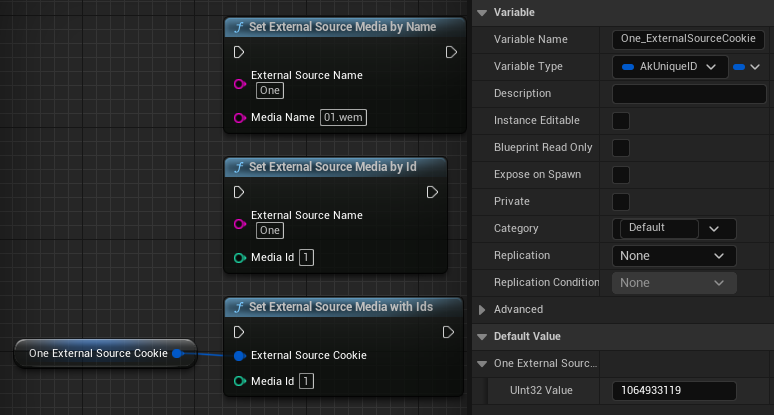Click output exec pin on Set External Source Media by Id
774x415 pixels.
(432, 192)
